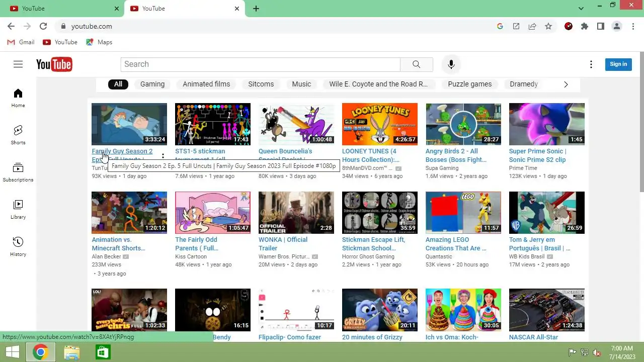
Task: Open YouTube settings three-dot menu
Action: coord(591,64)
